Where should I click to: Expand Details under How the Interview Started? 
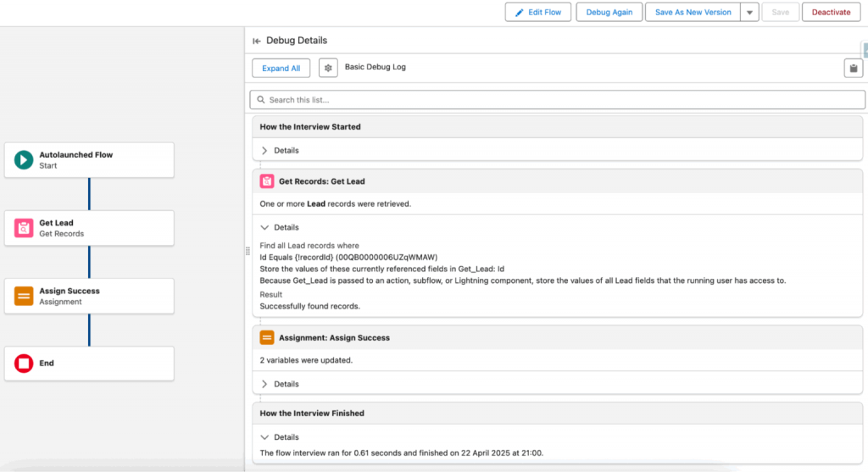pos(264,151)
